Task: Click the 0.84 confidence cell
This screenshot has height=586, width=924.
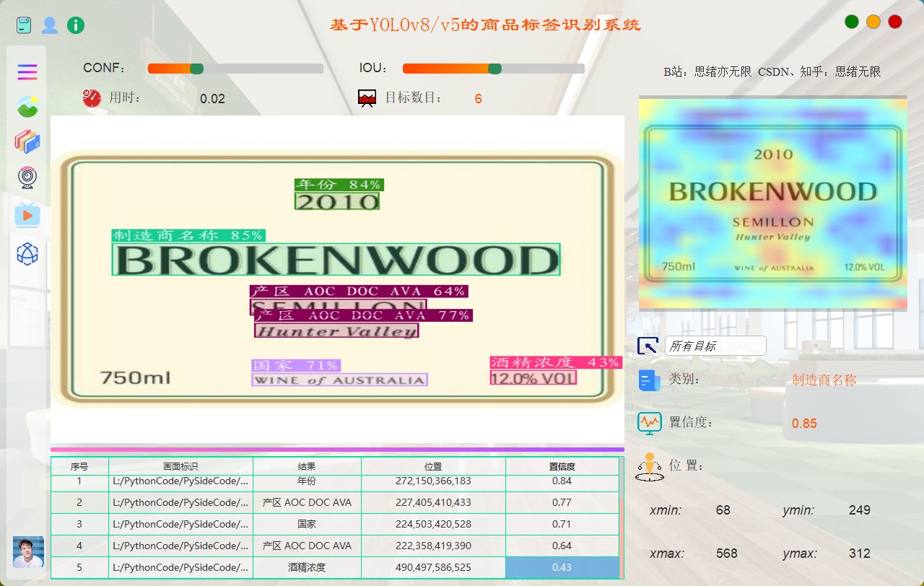Action: tap(562, 481)
